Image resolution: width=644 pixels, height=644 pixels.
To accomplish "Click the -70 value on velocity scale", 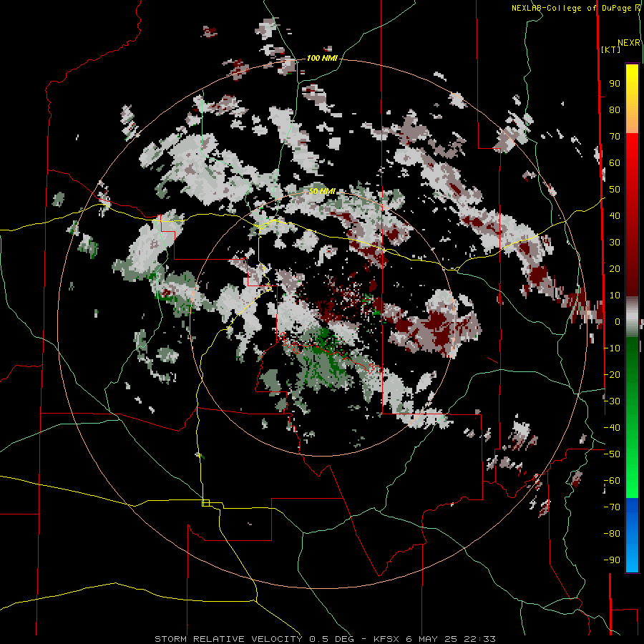I will pos(612,507).
